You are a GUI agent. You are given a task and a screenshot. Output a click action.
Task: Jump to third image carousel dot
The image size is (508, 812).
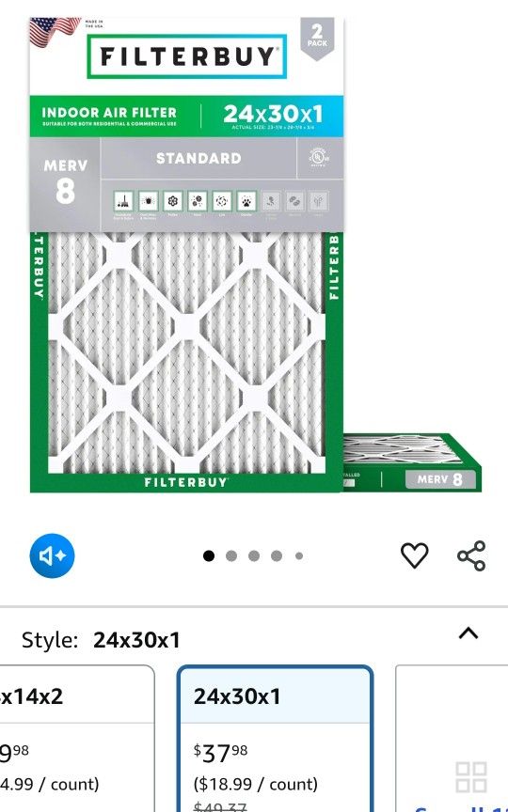click(x=254, y=555)
